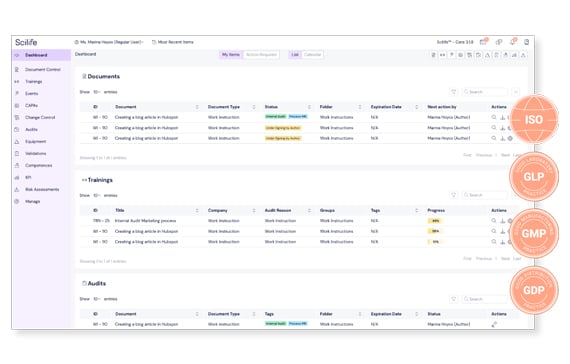Open the Documents show-entries dropdown
The width and height of the screenshot is (570, 364).
click(x=97, y=92)
